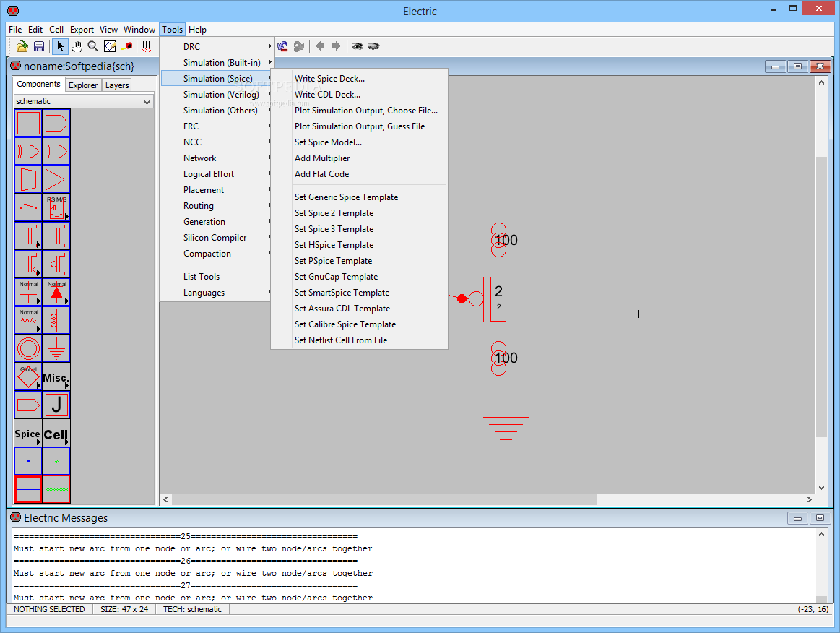Choose the Outline Edit tool icon
Viewport: 840px width, 633px height.
tap(110, 47)
